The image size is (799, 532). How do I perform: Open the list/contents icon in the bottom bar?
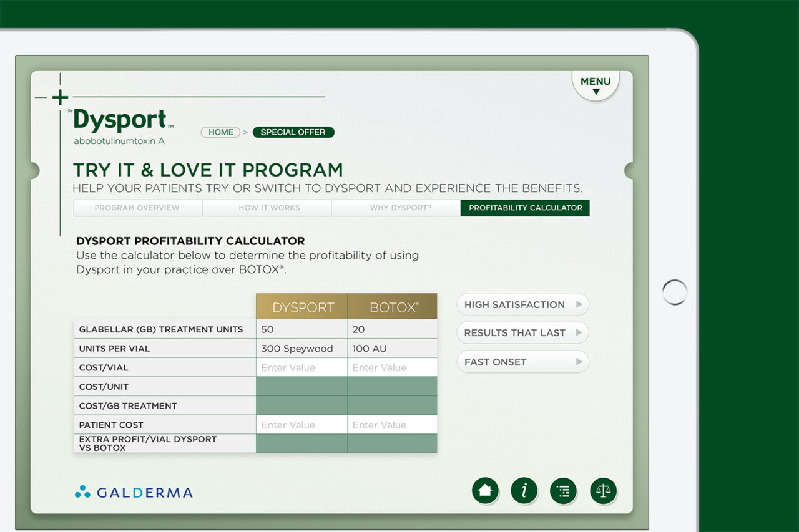pos(564,491)
